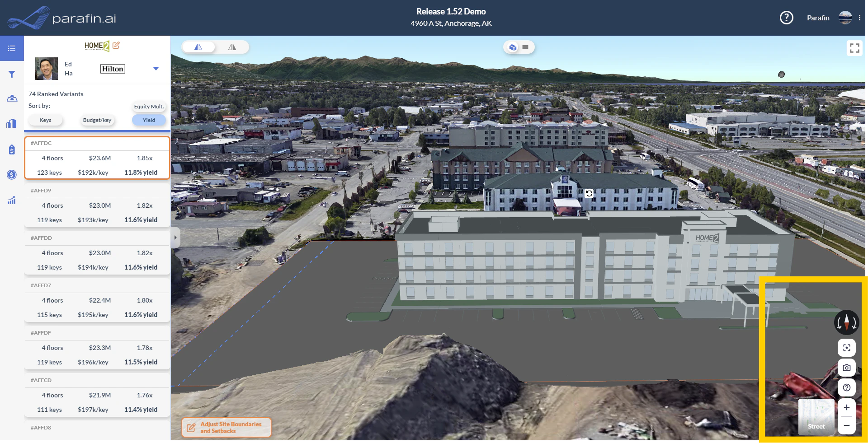The image size is (868, 443).
Task: Sort variants by Budget/key
Action: [x=97, y=120]
